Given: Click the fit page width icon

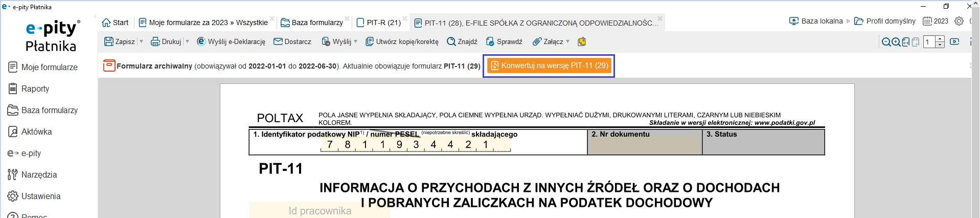Looking at the screenshot, I should coord(906,42).
